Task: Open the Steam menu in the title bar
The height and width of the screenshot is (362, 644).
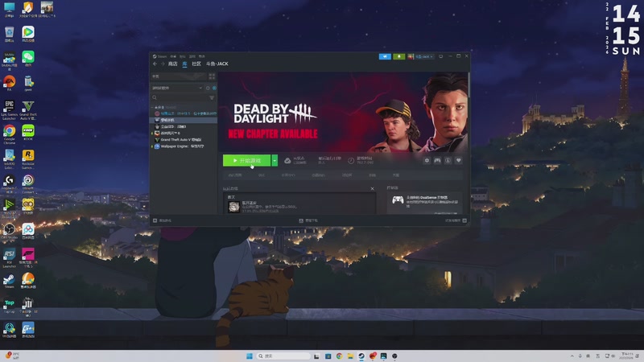Action: (160, 56)
